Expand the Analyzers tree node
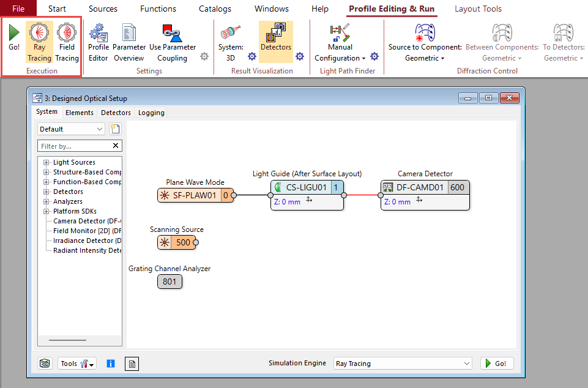The image size is (588, 388). [x=47, y=201]
